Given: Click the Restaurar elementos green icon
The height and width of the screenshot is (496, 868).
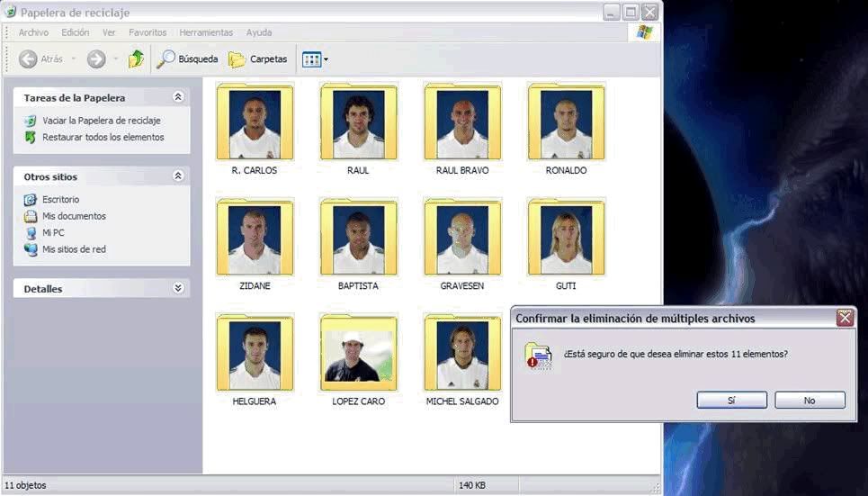Looking at the screenshot, I should (x=31, y=137).
